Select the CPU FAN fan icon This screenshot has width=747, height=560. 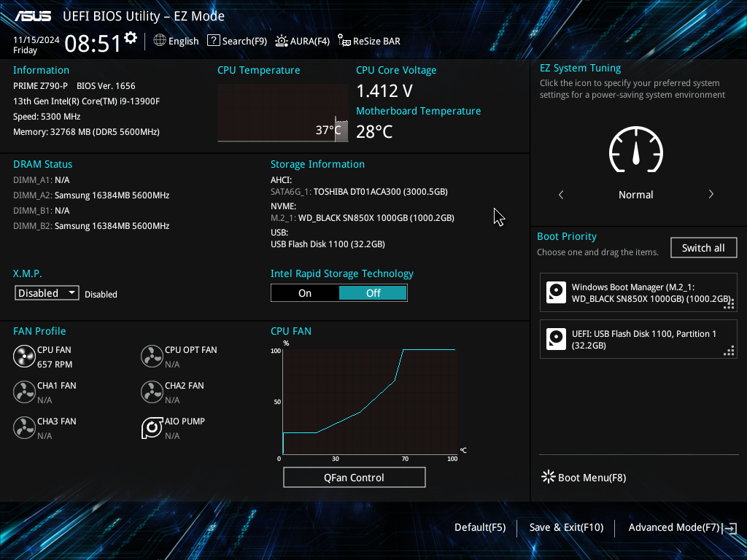(x=24, y=356)
